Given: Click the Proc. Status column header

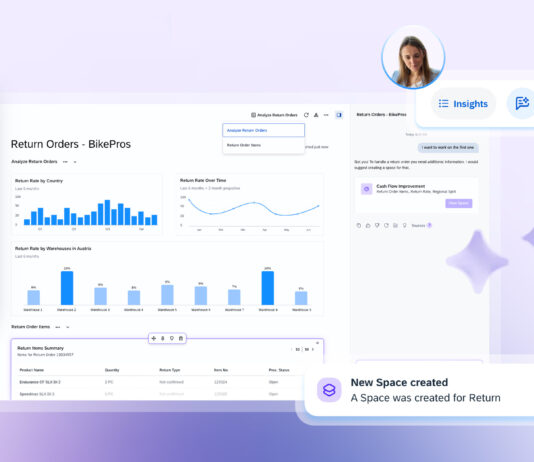Looking at the screenshot, I should click(279, 370).
